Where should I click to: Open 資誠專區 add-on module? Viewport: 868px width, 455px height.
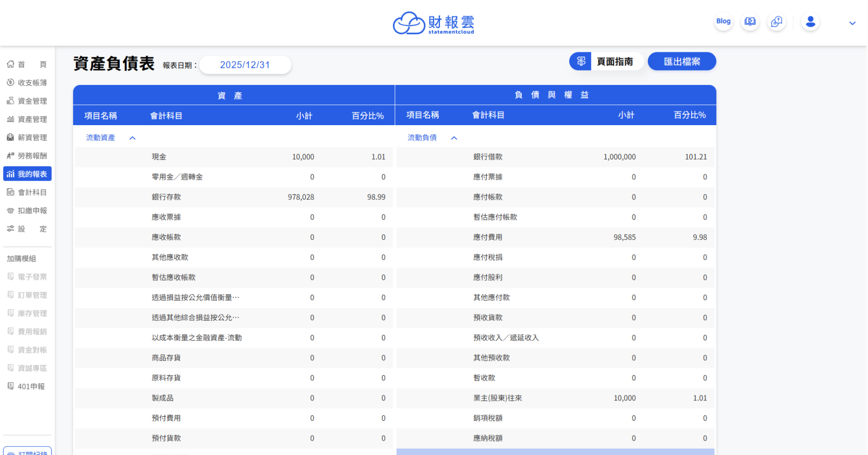click(27, 368)
